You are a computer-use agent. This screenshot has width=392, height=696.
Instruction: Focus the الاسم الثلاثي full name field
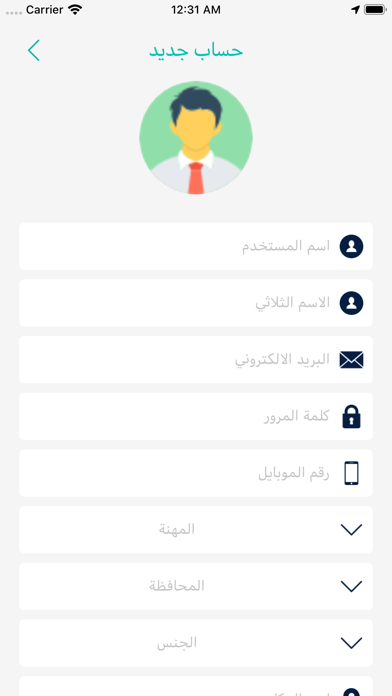[196, 303]
